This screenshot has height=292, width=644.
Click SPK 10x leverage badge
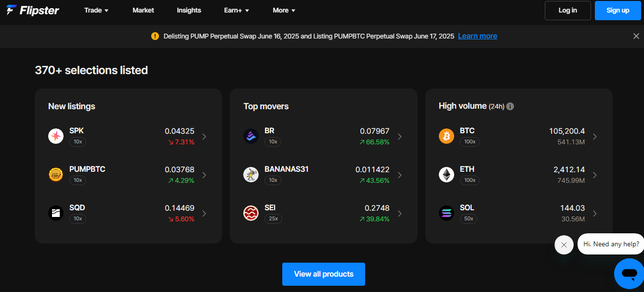[78, 142]
